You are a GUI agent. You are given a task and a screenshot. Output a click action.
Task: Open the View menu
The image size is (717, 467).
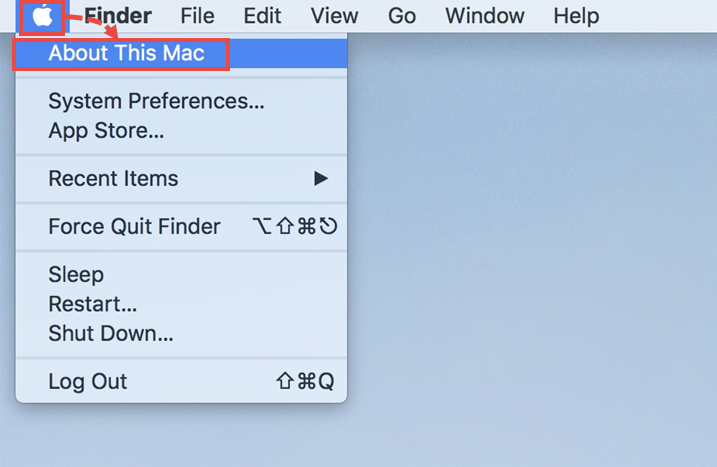[334, 16]
